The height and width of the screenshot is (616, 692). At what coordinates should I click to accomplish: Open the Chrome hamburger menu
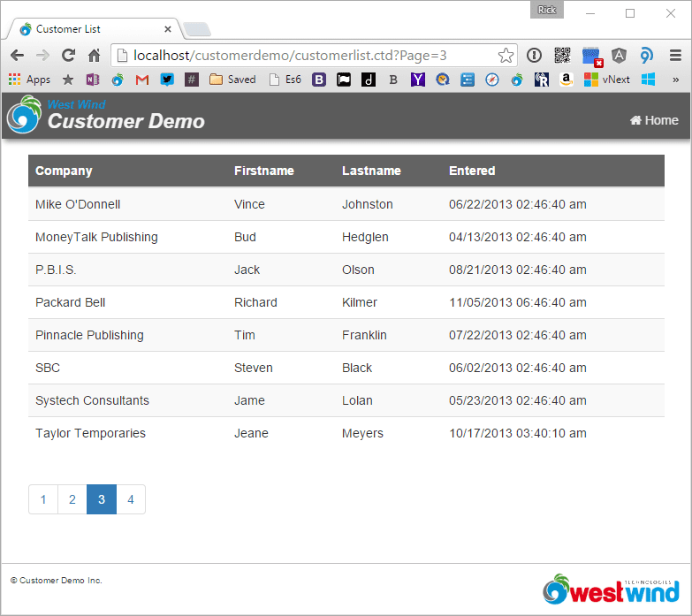tap(675, 56)
